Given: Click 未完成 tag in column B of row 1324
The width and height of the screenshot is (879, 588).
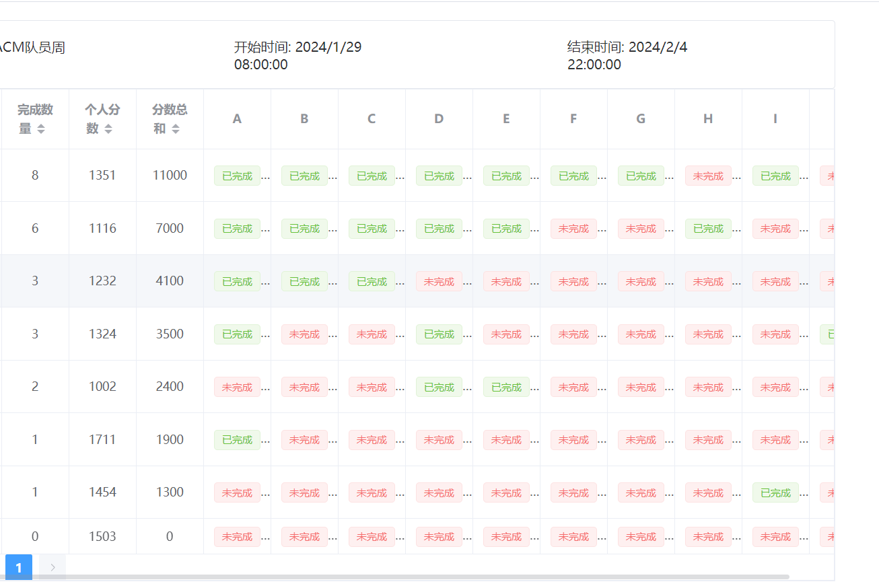Looking at the screenshot, I should tap(304, 334).
